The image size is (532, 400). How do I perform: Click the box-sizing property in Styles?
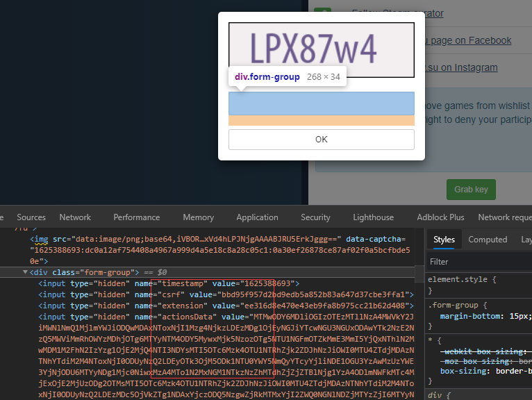(x=463, y=371)
